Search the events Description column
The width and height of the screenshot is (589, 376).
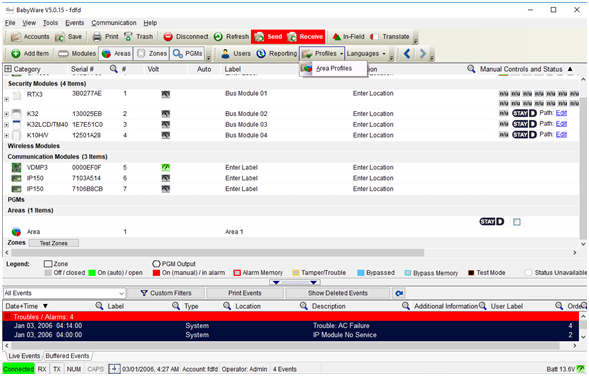click(x=406, y=306)
